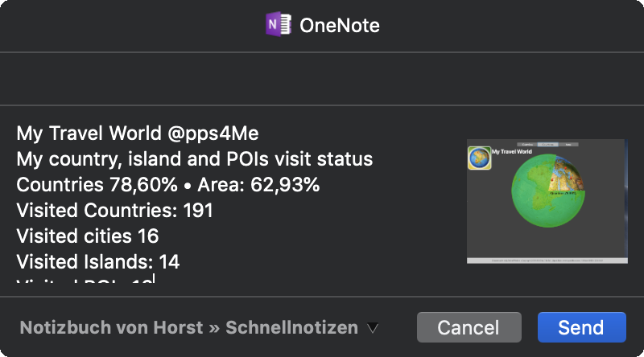Place cursor in "Visited Countries: 191" line

click(114, 211)
